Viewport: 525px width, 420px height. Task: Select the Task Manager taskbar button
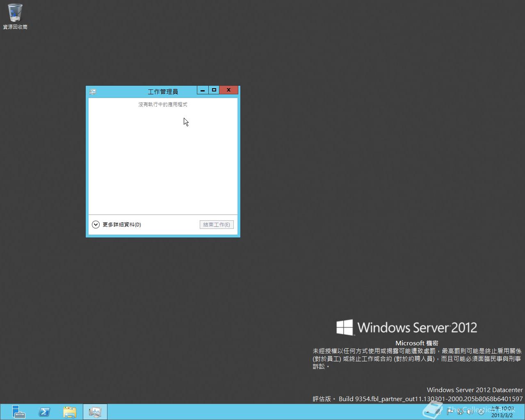95,412
